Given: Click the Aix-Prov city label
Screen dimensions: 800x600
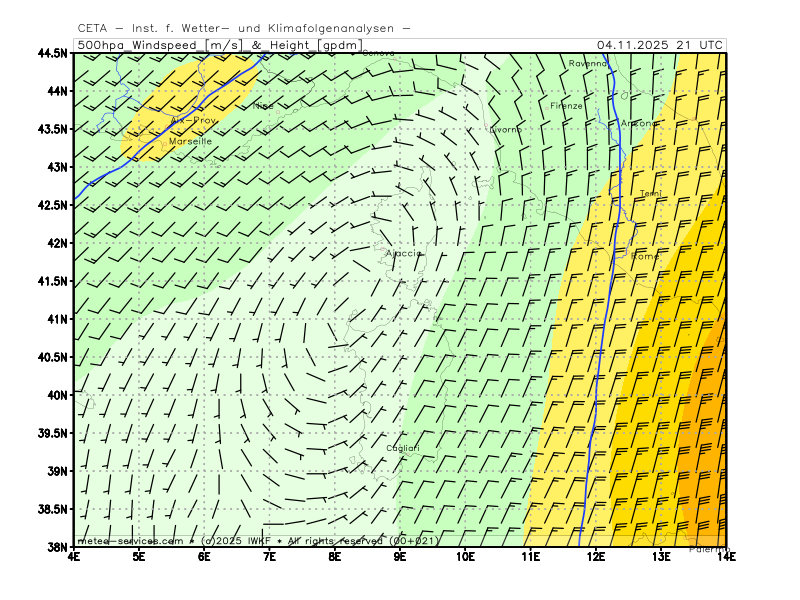Looking at the screenshot, I should [193, 120].
